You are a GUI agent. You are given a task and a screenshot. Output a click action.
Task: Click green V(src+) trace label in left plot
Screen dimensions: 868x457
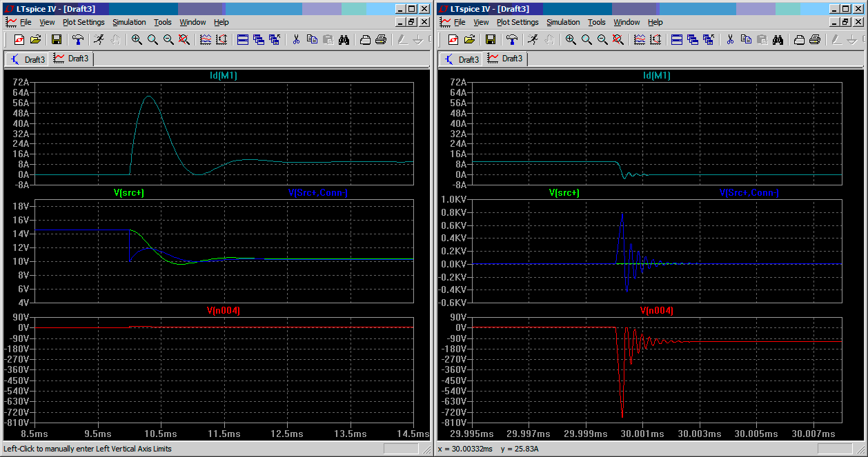(129, 193)
